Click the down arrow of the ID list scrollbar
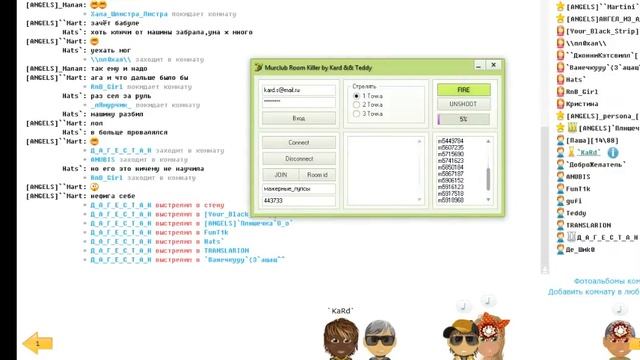 (x=488, y=200)
